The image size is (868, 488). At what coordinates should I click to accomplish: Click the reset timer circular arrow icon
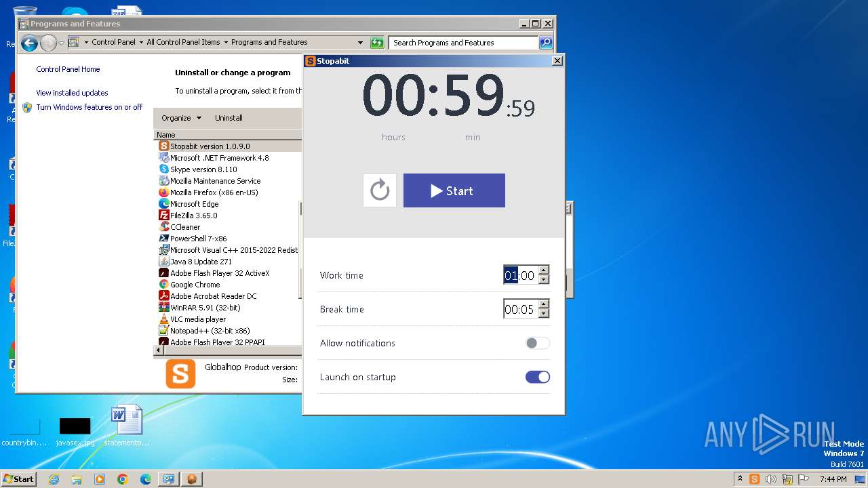pyautogui.click(x=380, y=190)
